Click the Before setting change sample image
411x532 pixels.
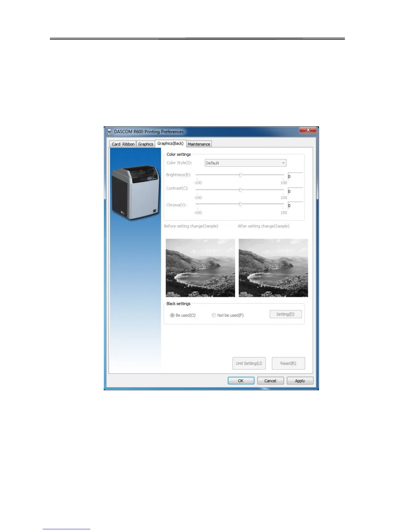tap(200, 268)
